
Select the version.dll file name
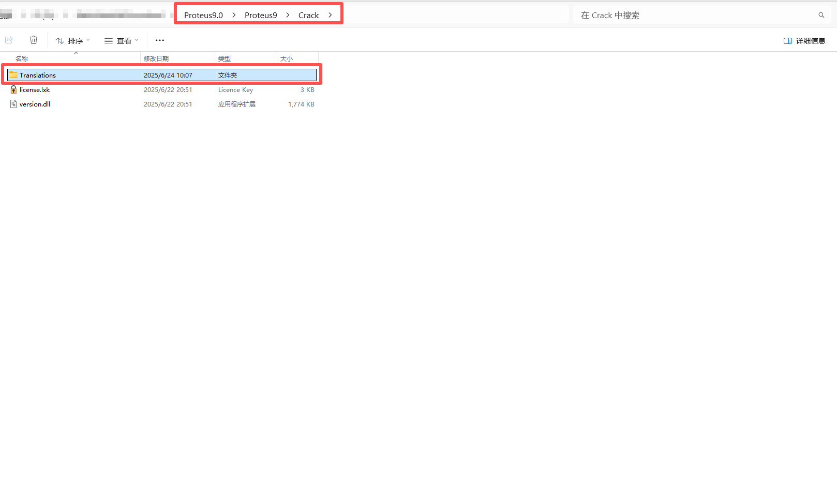(x=35, y=104)
